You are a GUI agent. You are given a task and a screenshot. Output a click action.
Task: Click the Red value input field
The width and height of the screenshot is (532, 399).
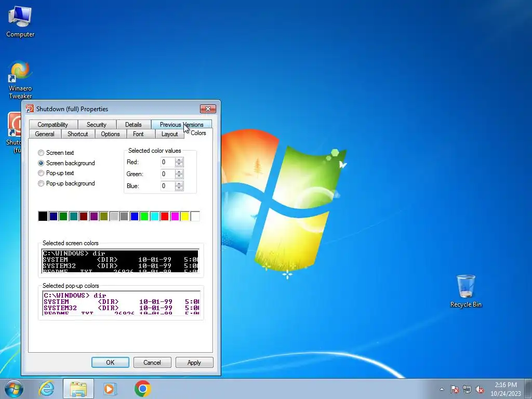pyautogui.click(x=168, y=162)
